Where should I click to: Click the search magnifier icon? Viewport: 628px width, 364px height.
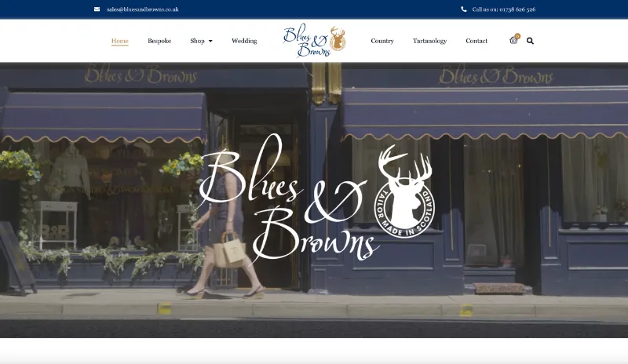[x=530, y=41]
